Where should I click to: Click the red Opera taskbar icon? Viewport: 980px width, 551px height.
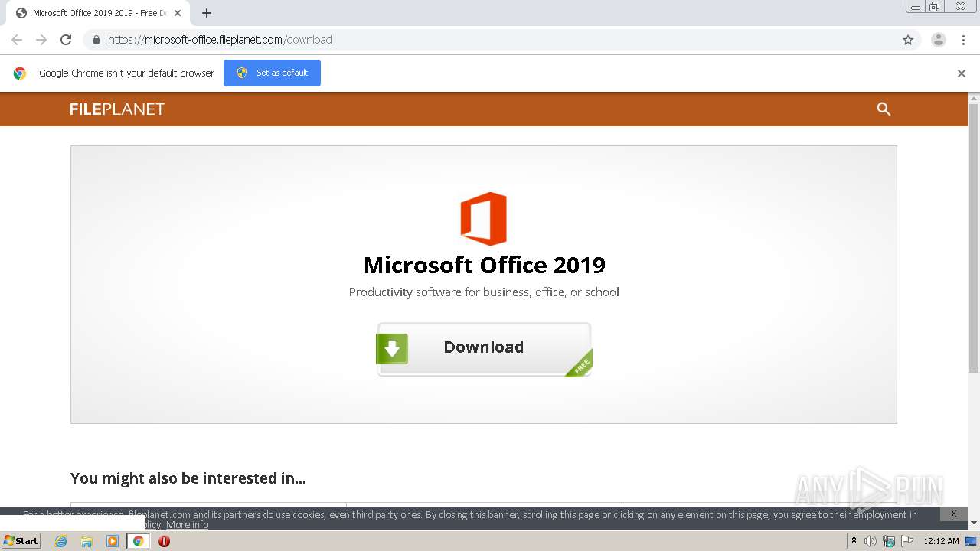coord(164,541)
